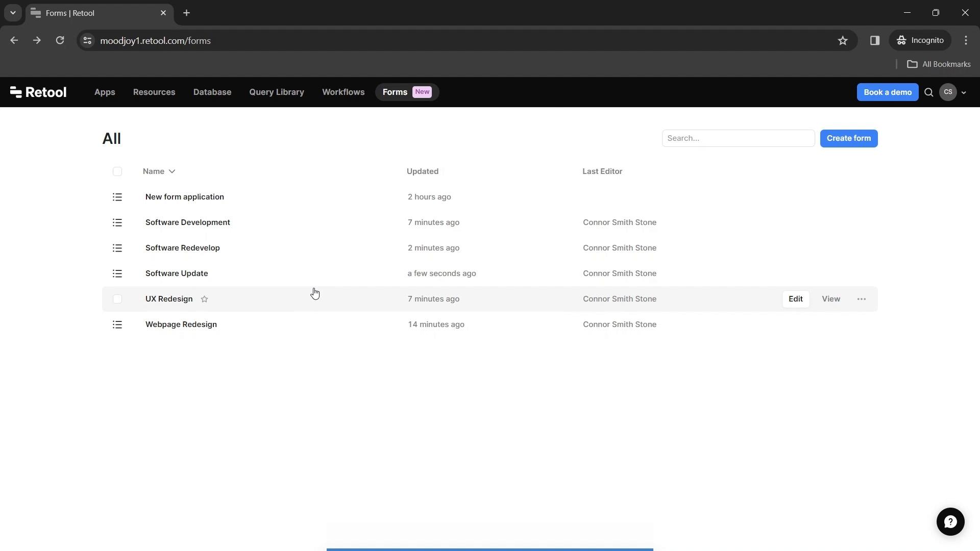
Task: Click the form list icon for Software Redevelop
Action: pyautogui.click(x=117, y=247)
